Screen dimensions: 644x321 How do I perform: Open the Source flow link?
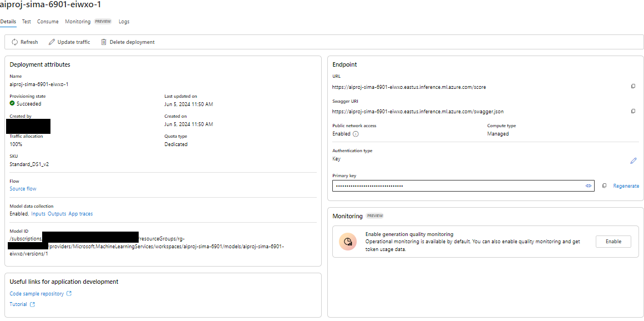(23, 189)
